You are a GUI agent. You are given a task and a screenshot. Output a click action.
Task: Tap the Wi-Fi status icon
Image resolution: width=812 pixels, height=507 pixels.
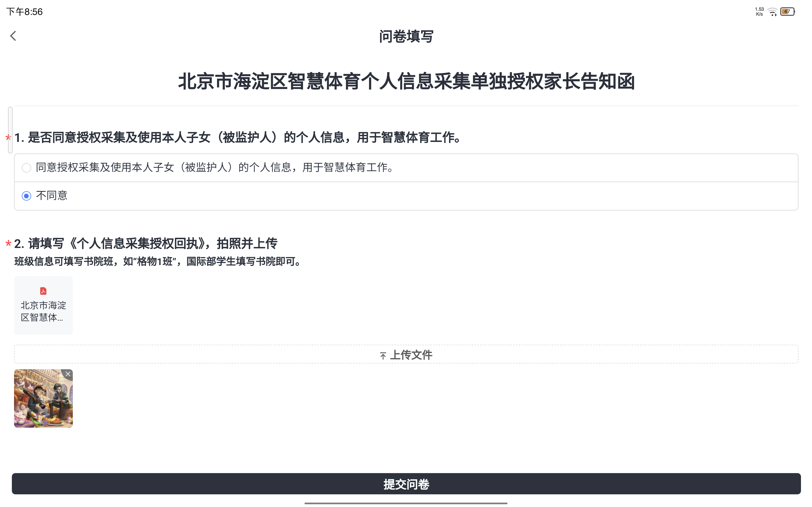[x=772, y=12]
